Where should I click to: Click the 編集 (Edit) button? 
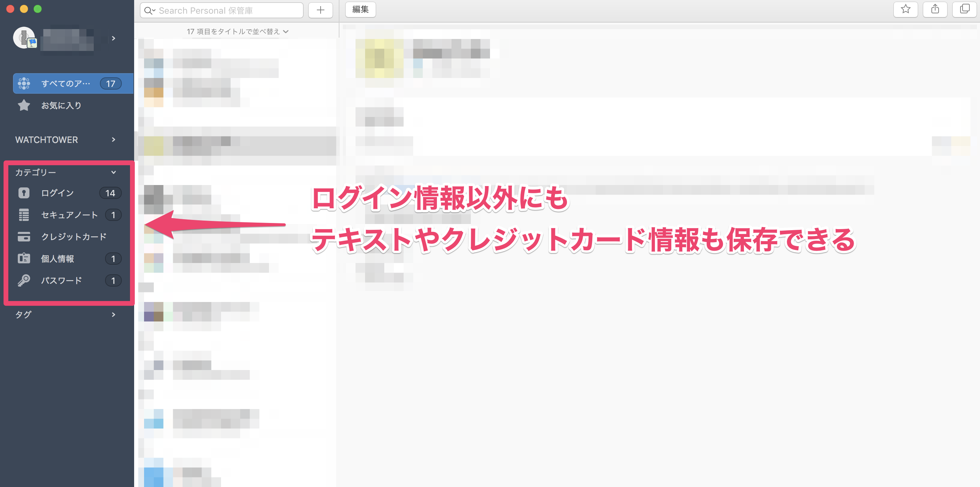coord(360,10)
